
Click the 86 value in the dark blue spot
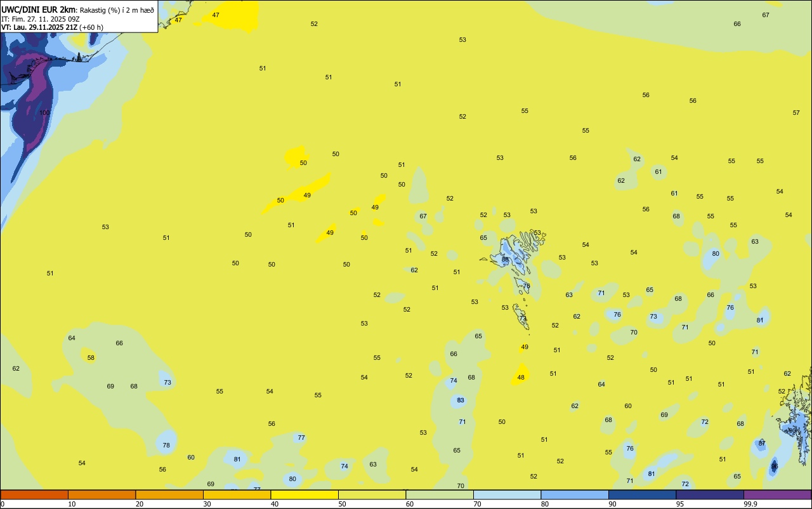pyautogui.click(x=775, y=466)
